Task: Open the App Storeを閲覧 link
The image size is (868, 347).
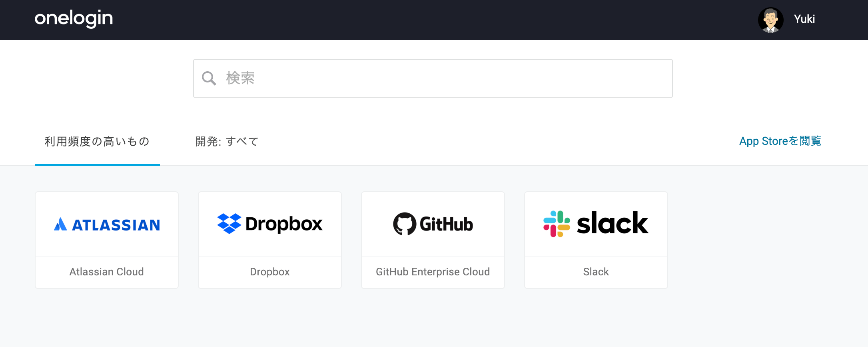Action: pyautogui.click(x=780, y=141)
